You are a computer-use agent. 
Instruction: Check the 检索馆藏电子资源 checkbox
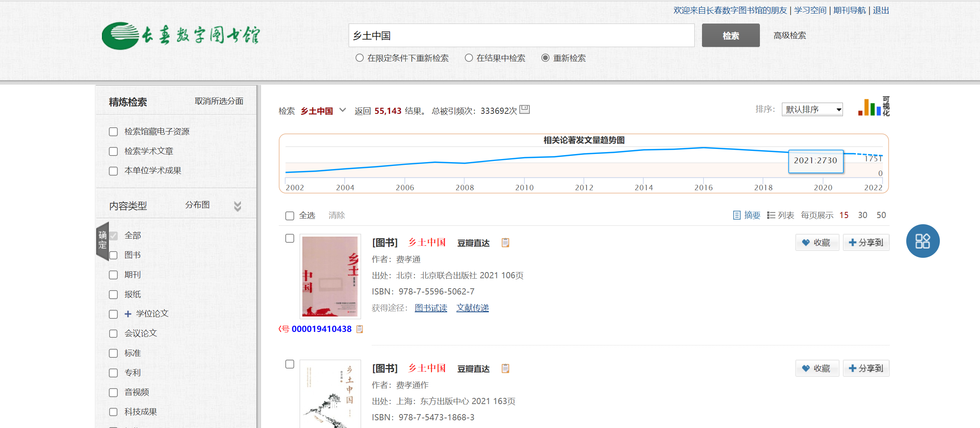click(x=113, y=132)
